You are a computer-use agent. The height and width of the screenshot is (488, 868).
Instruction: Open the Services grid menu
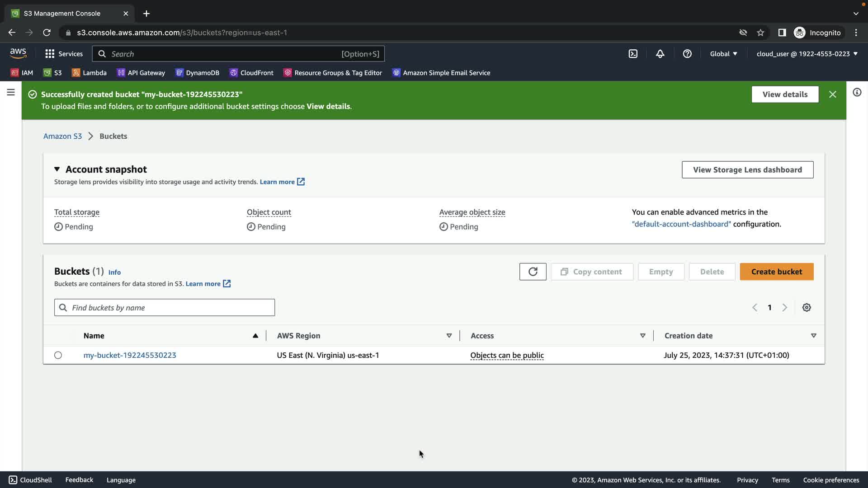64,54
